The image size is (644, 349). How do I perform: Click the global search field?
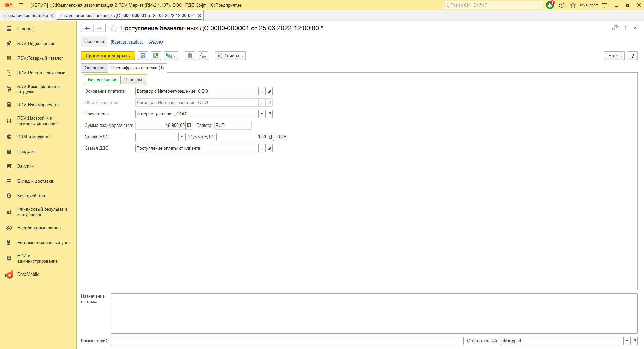pos(493,5)
